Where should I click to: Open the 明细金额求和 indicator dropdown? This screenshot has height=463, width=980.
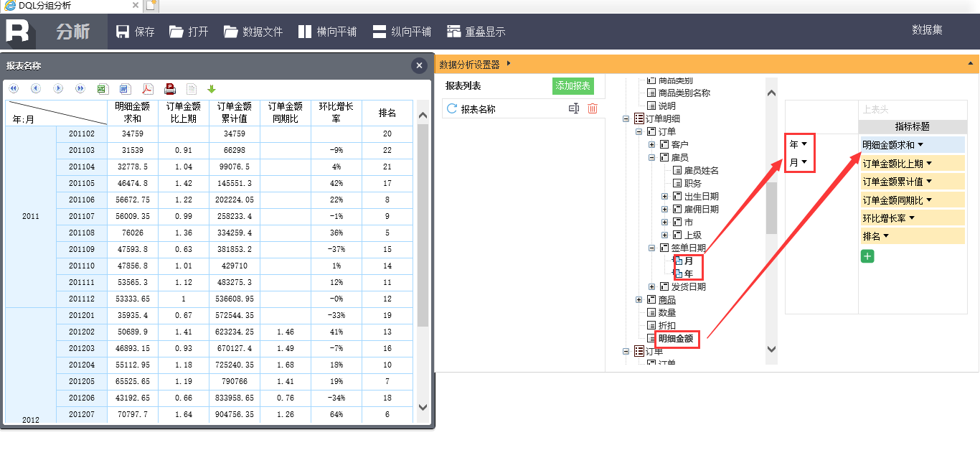point(920,145)
